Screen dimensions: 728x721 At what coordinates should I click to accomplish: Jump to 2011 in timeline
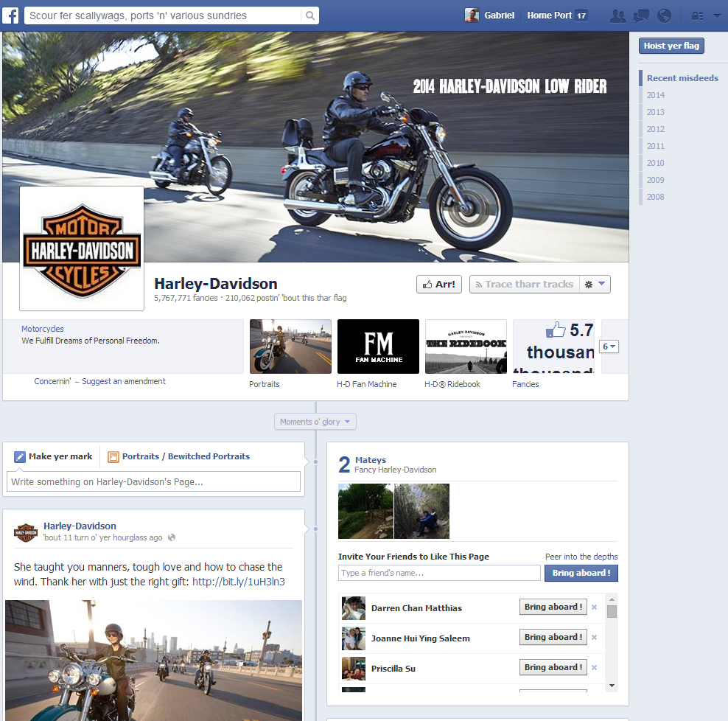[656, 146]
